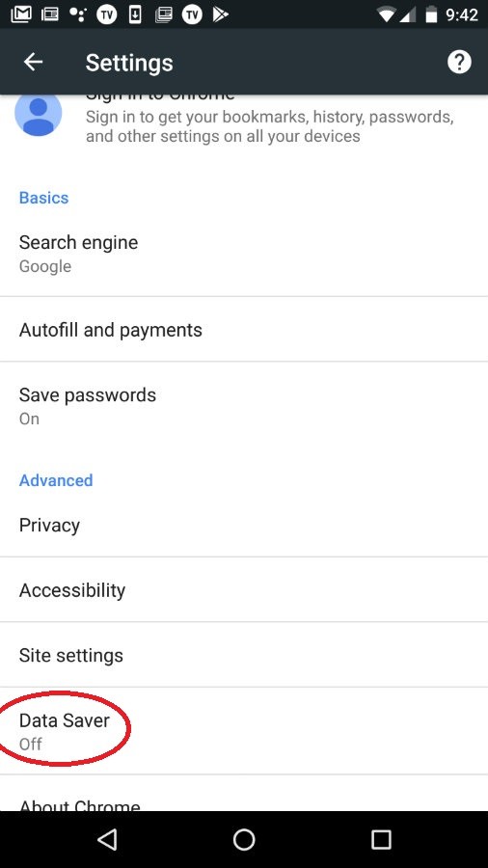Tap the download notification icon in status bar

click(135, 14)
